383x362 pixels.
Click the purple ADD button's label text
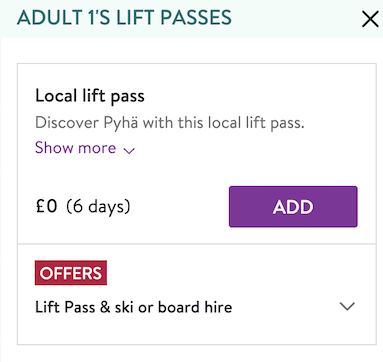point(293,207)
